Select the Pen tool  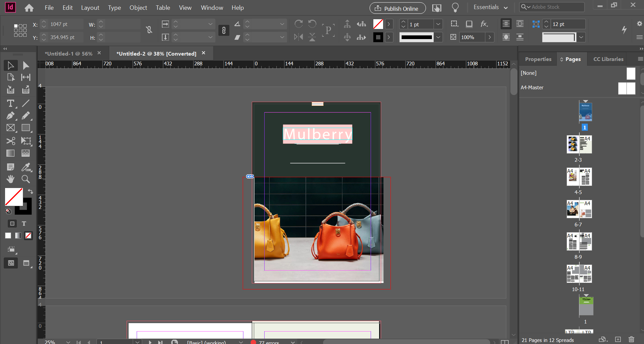(10, 116)
